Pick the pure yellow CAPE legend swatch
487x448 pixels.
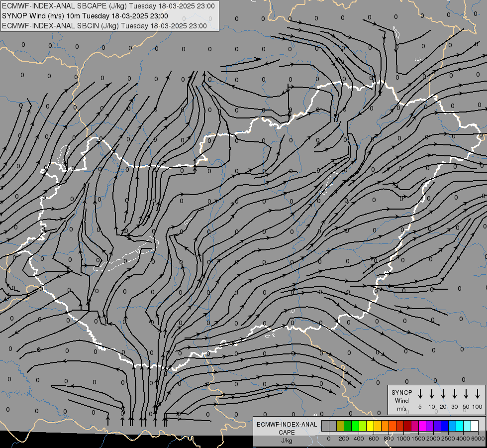pyautogui.click(x=370, y=426)
